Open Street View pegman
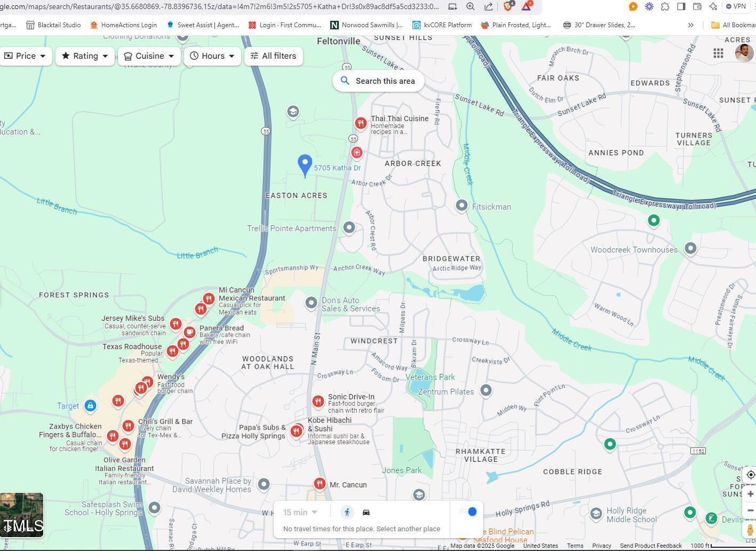The image size is (756, 551). pyautogui.click(x=750, y=530)
